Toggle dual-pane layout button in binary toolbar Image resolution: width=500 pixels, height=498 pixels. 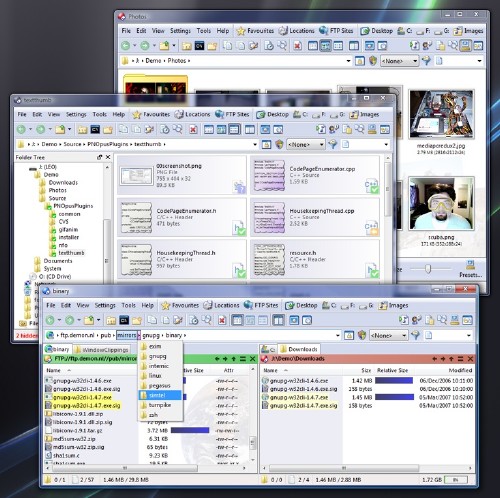278,320
